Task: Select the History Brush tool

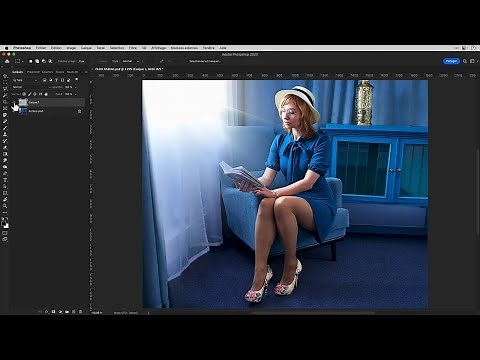Action: tap(5, 141)
